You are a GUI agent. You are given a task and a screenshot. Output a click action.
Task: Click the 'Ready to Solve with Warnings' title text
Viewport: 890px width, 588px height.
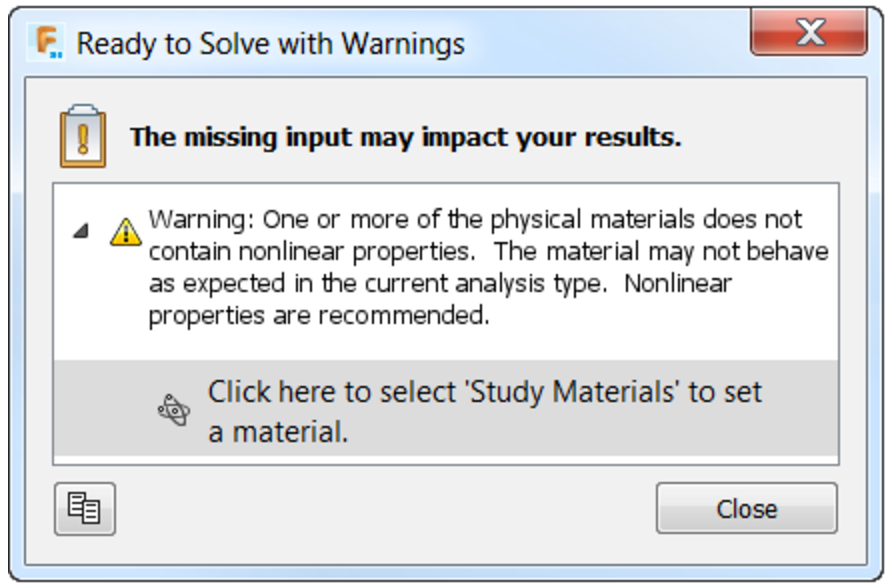270,44
